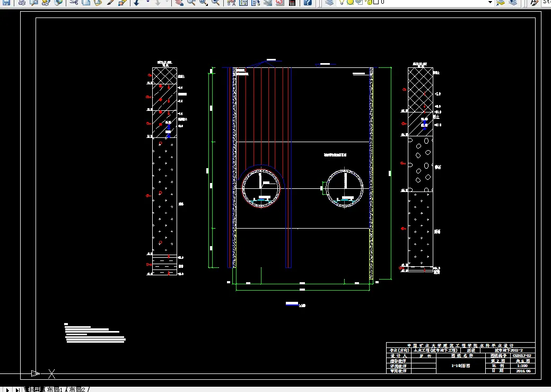The height and width of the screenshot is (392, 551).
Task: Click the next-tab scroll arrow
Action: (x=7, y=389)
